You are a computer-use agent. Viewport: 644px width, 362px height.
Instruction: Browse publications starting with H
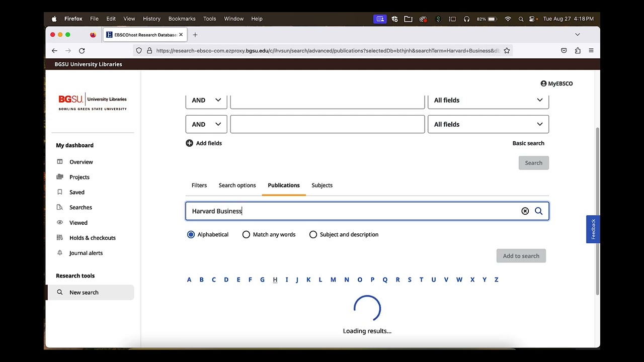coord(275,280)
